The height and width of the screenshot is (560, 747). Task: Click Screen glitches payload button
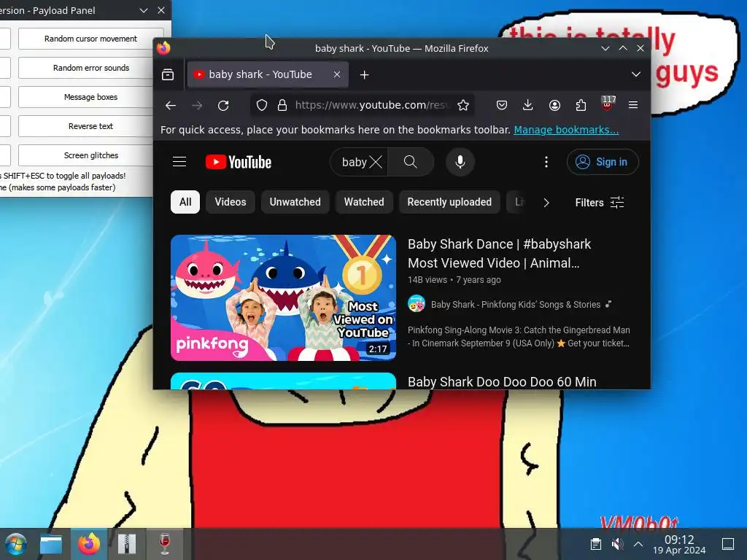coord(91,155)
